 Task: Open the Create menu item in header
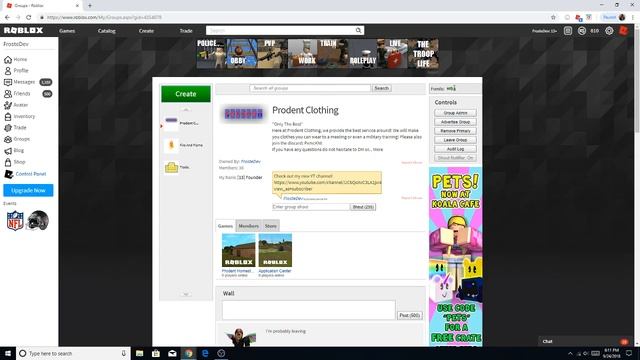coord(146,31)
